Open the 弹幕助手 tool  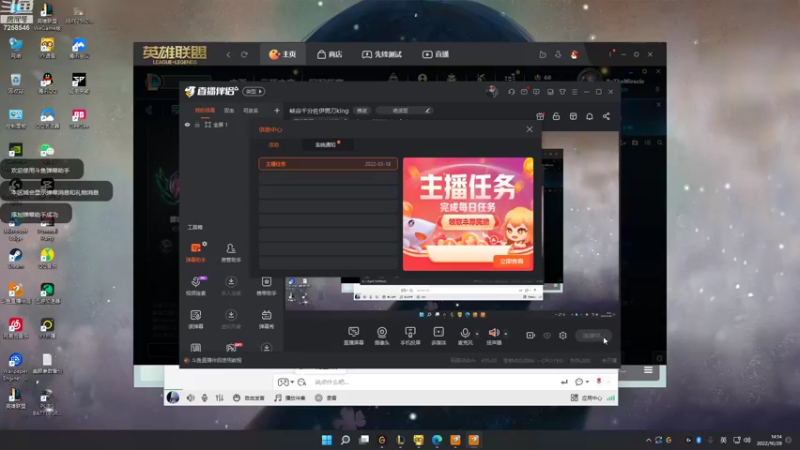point(196,252)
